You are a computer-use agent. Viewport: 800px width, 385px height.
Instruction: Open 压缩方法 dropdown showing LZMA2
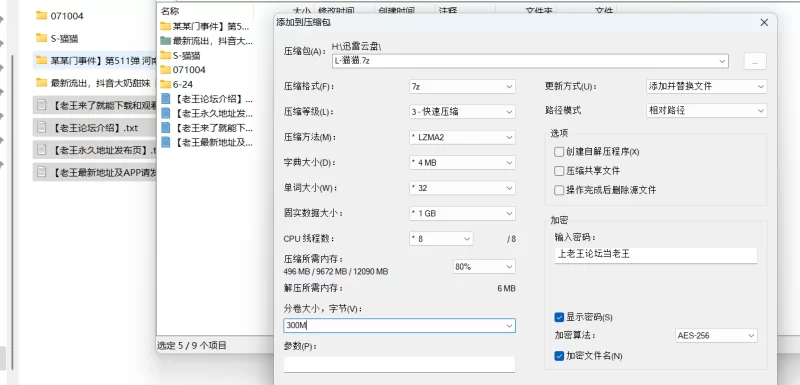coord(462,137)
